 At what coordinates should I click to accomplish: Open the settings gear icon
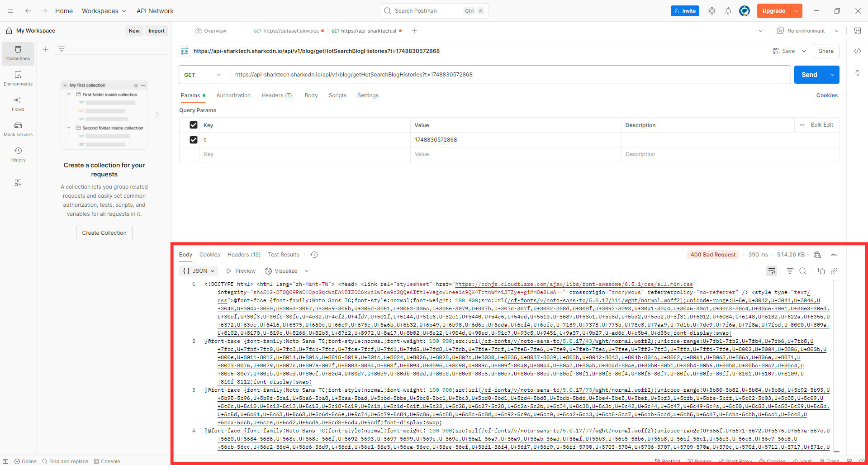coord(712,11)
